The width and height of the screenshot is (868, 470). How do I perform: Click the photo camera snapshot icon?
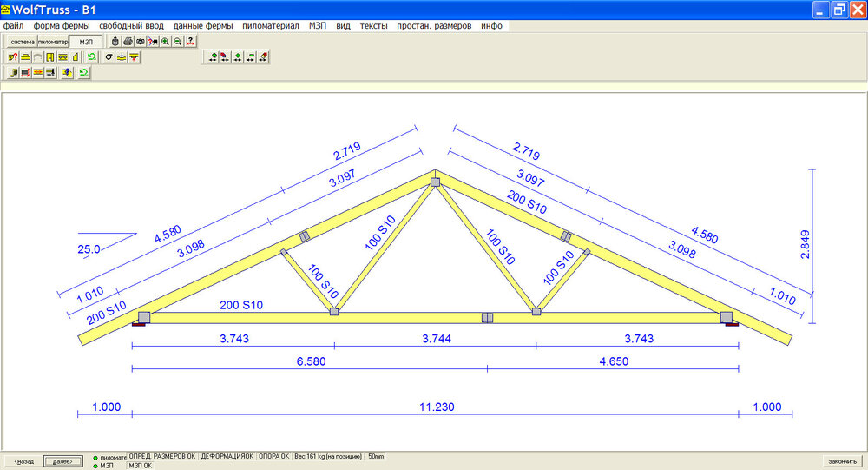coord(141,42)
